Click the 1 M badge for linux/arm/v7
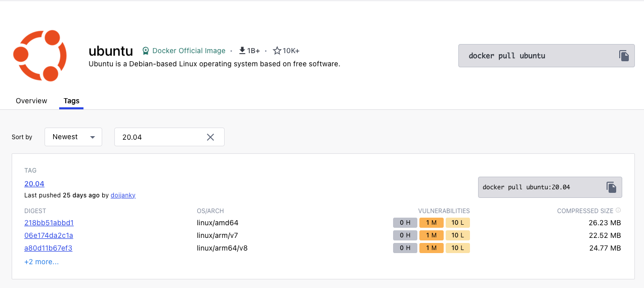This screenshot has width=644, height=288. coord(432,235)
